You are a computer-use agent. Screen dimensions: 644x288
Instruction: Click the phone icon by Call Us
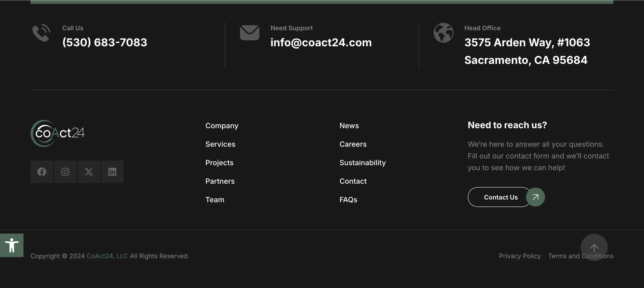pyautogui.click(x=41, y=33)
